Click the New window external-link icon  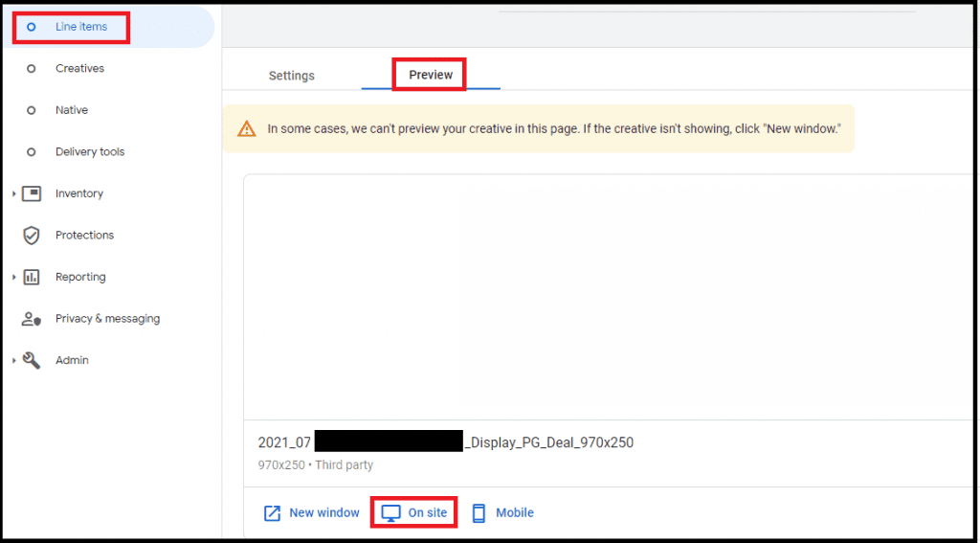[x=272, y=513]
